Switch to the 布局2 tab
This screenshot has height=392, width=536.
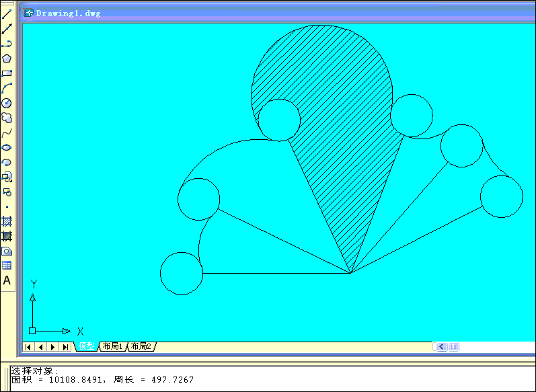coord(141,346)
